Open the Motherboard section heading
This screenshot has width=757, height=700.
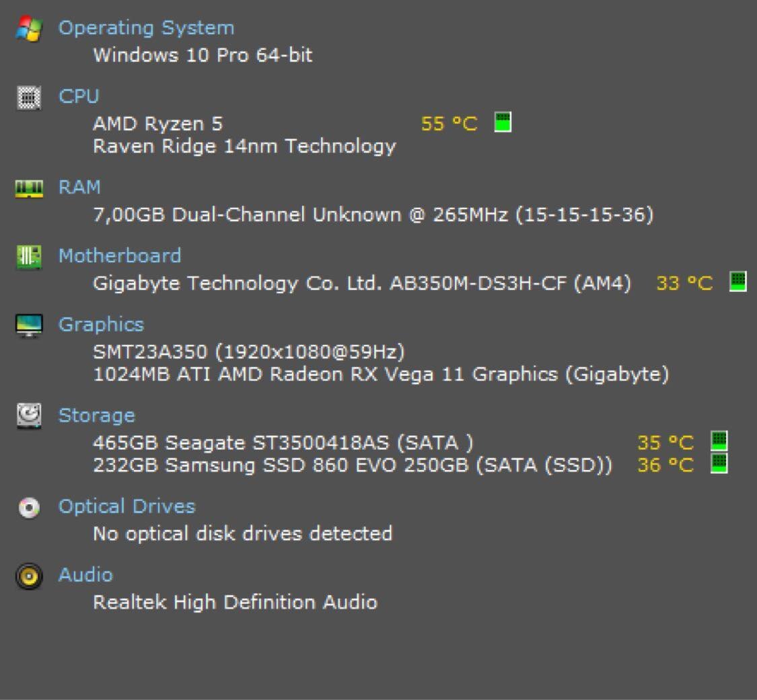120,256
